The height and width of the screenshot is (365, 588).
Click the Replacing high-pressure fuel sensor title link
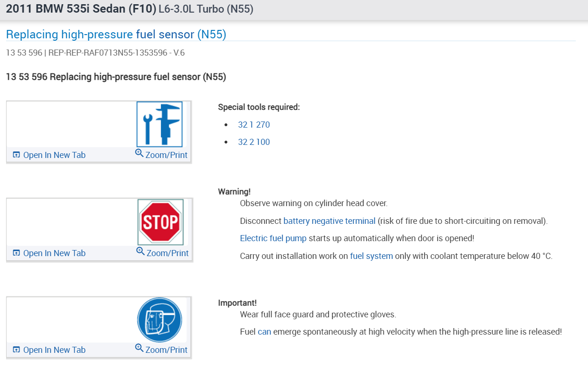click(116, 35)
